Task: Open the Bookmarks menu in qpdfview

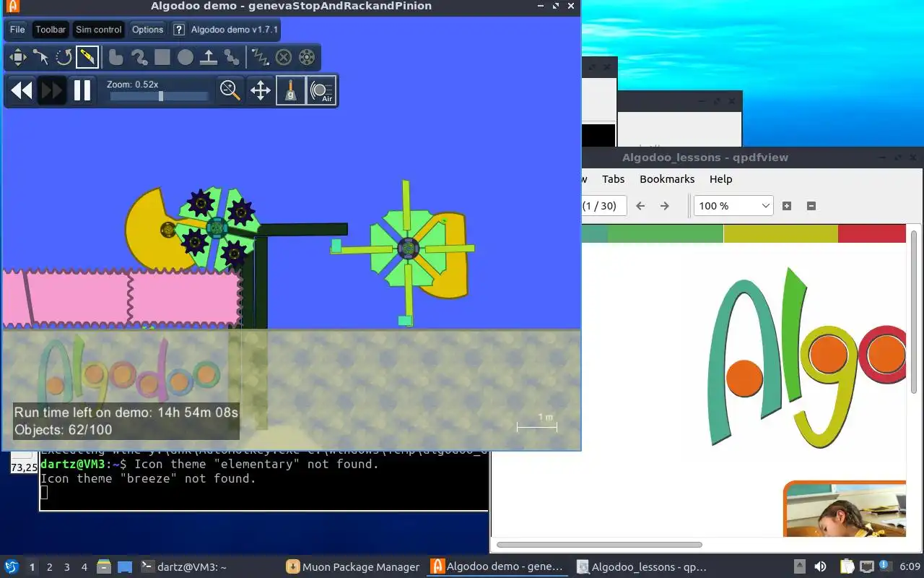Action: coord(667,179)
